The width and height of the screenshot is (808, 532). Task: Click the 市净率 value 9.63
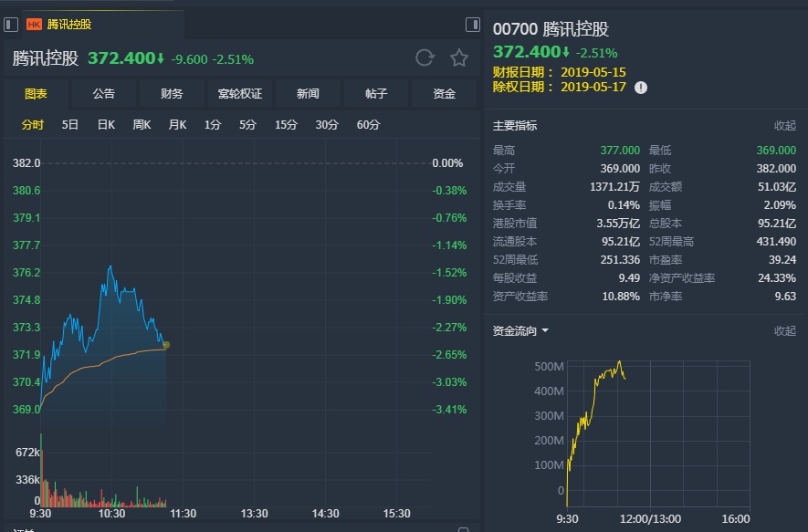coord(785,297)
